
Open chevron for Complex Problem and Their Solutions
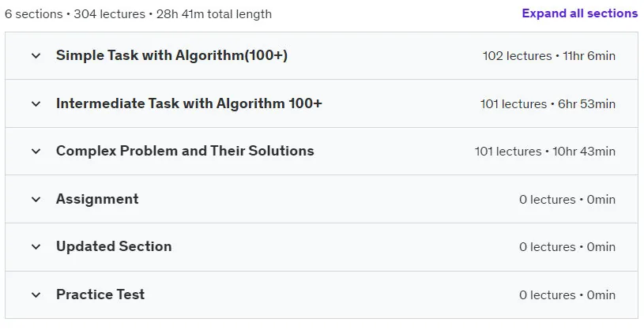coord(36,151)
